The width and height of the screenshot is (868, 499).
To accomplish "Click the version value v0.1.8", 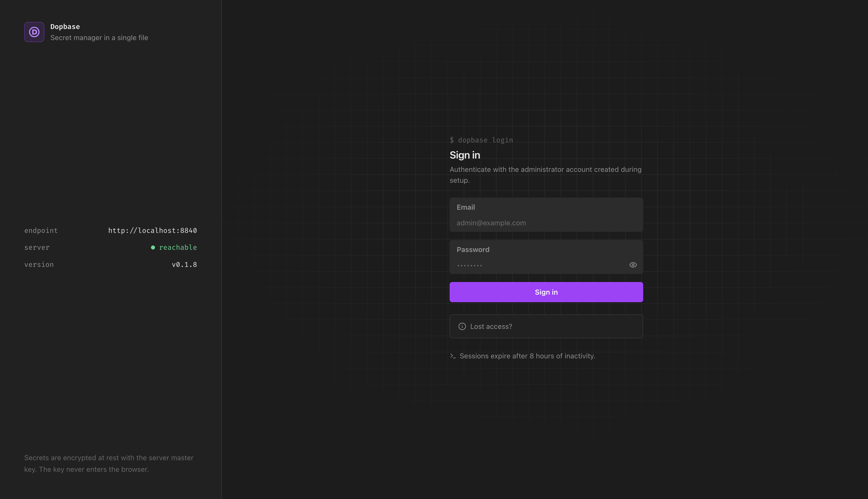I will [x=184, y=265].
